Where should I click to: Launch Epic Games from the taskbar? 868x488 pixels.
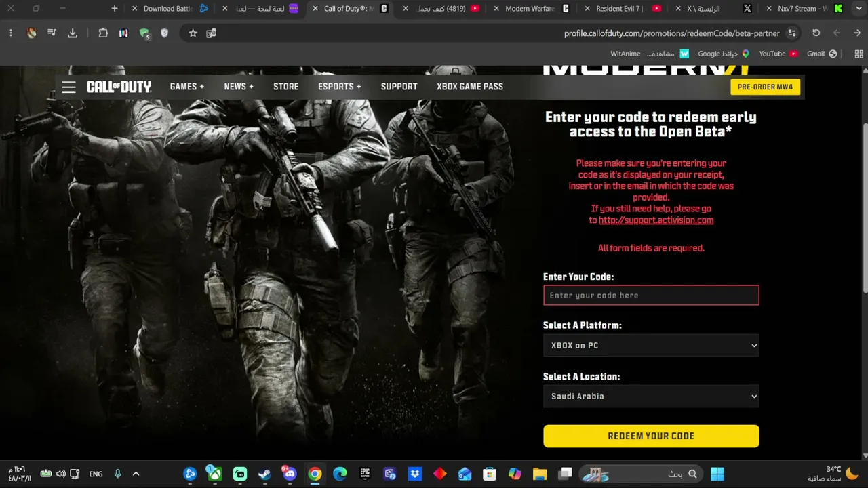[x=365, y=474]
